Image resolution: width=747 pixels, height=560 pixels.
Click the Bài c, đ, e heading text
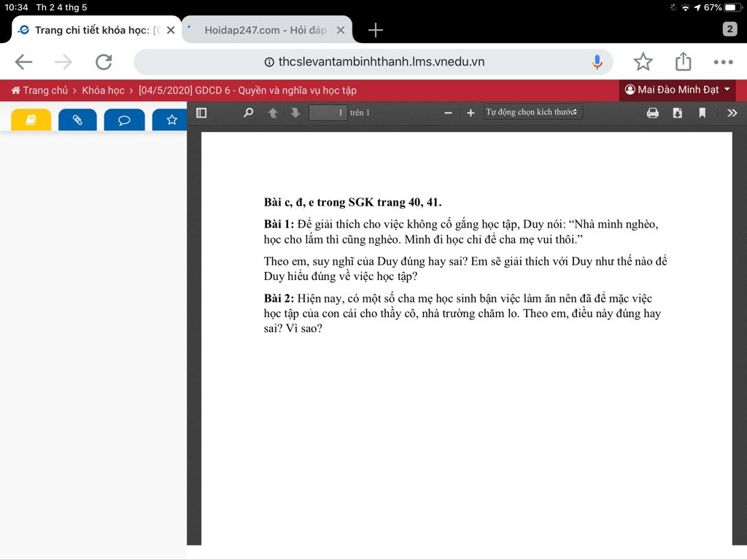point(352,203)
